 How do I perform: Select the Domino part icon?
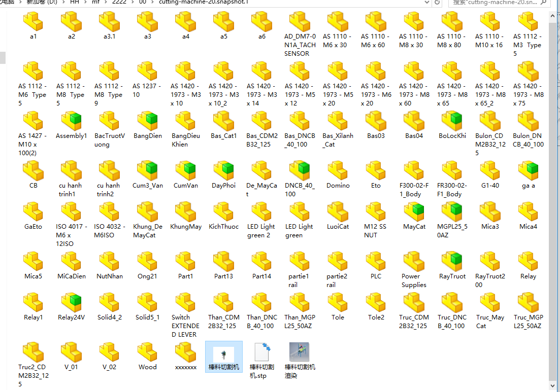[338, 170]
